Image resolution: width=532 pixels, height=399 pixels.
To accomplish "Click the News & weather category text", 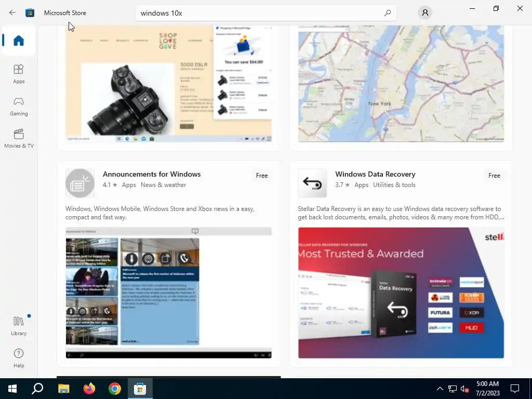I will pos(163,185).
